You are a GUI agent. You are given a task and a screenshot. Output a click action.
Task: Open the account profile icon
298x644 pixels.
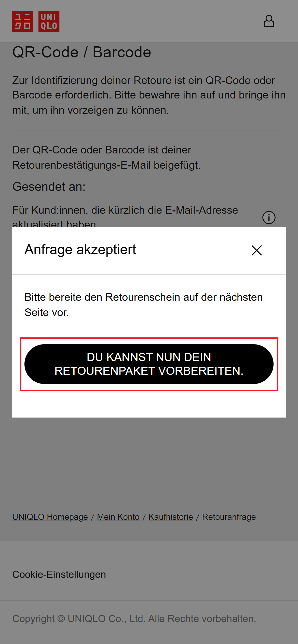coord(269,21)
